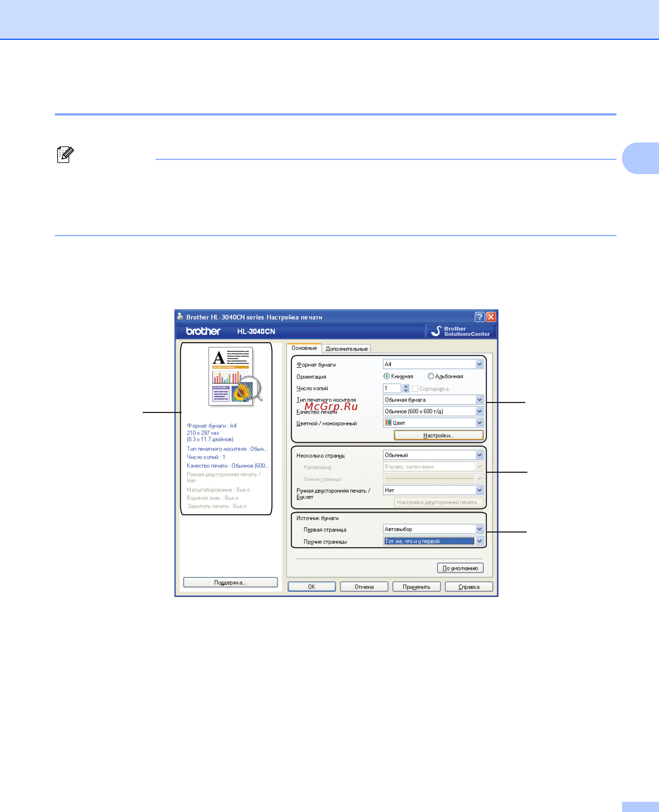The height and width of the screenshot is (812, 659).
Task: Switch to the Дополнительные tab
Action: pos(346,349)
